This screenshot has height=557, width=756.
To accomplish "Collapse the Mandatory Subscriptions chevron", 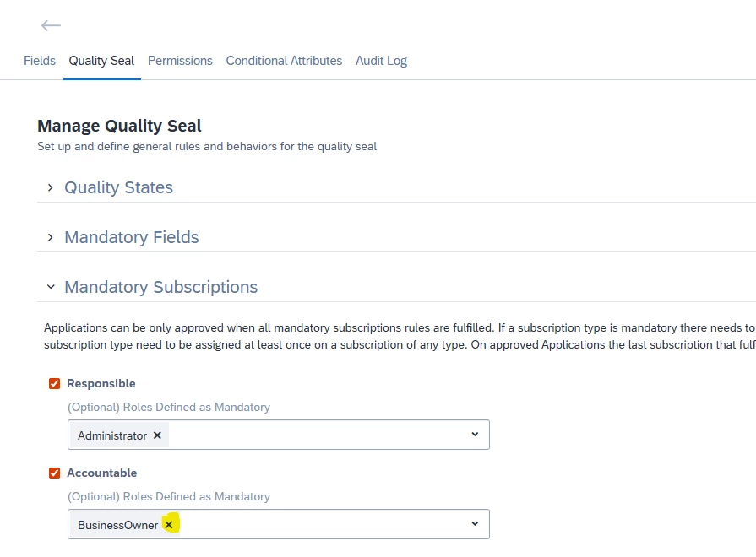I will click(51, 287).
